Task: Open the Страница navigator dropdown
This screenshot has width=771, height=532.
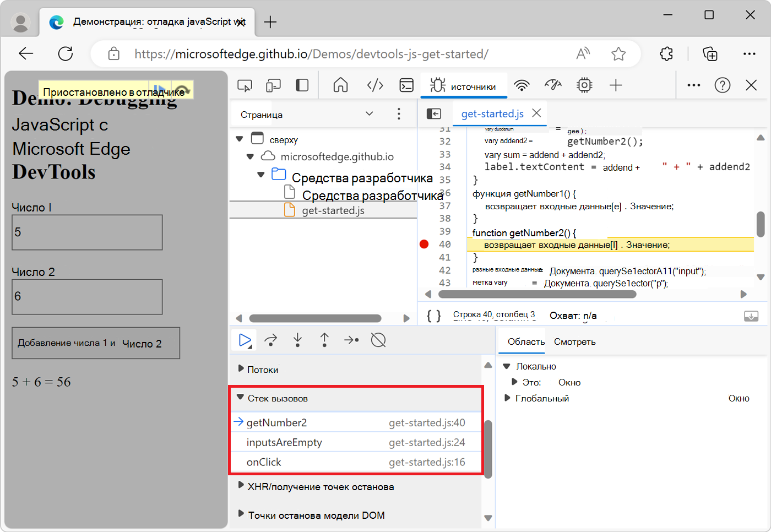Action: pyautogui.click(x=370, y=114)
